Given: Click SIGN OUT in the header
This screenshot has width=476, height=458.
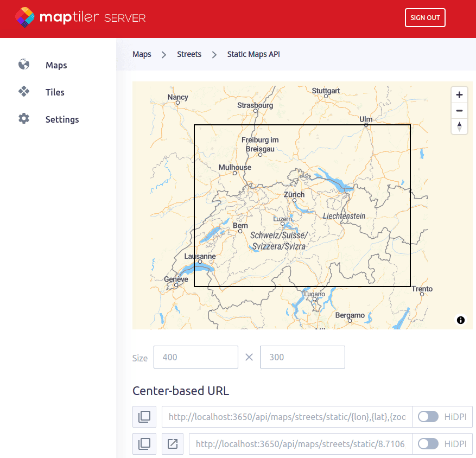Looking at the screenshot, I should click(x=425, y=17).
